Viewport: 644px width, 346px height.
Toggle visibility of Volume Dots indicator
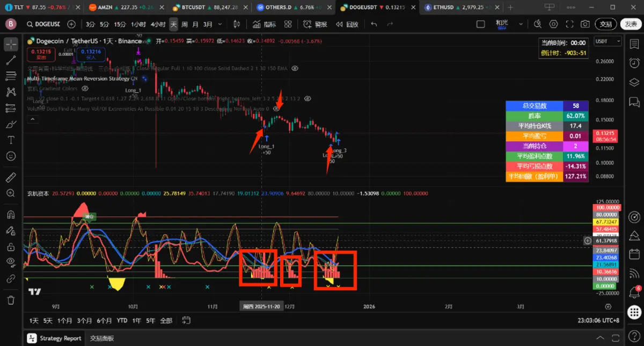[x=277, y=109]
